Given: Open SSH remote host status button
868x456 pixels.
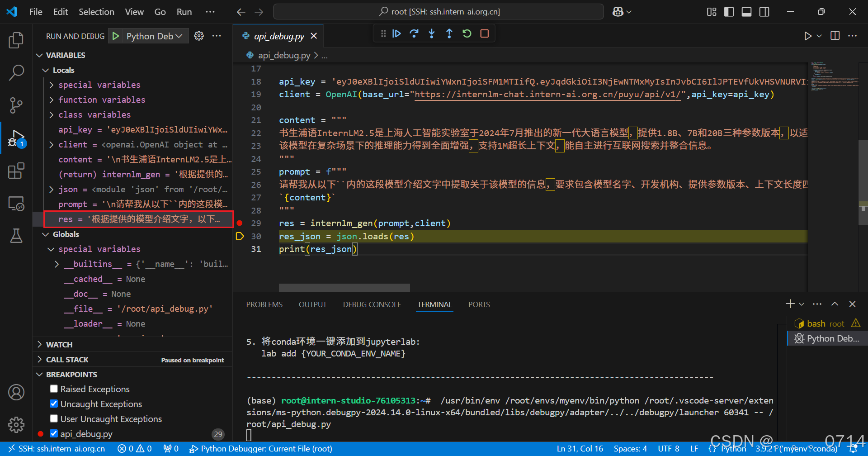Looking at the screenshot, I should click(x=56, y=449).
